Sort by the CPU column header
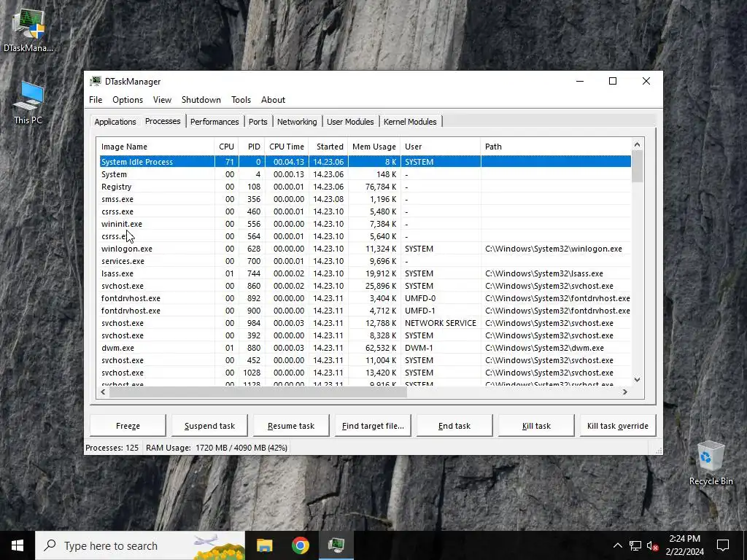The height and width of the screenshot is (560, 747). (226, 147)
